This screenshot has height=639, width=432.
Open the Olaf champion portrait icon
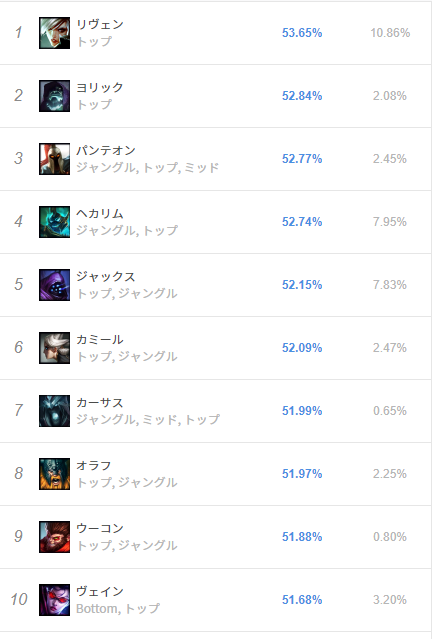coord(54,474)
